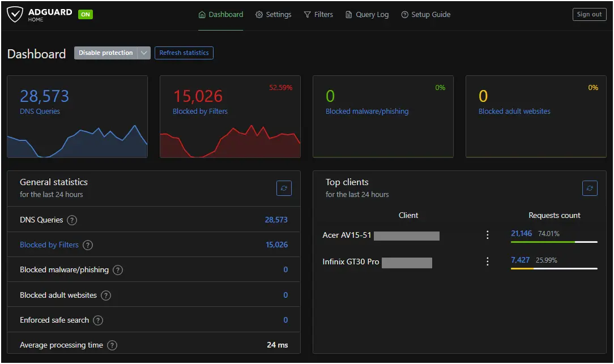
Task: Open the Dashboard tab
Action: (221, 15)
